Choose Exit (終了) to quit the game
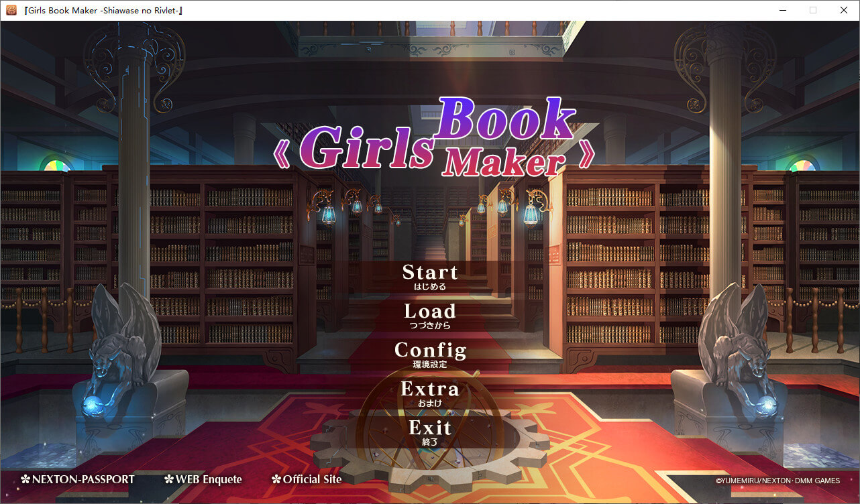The image size is (860, 504). 429,432
